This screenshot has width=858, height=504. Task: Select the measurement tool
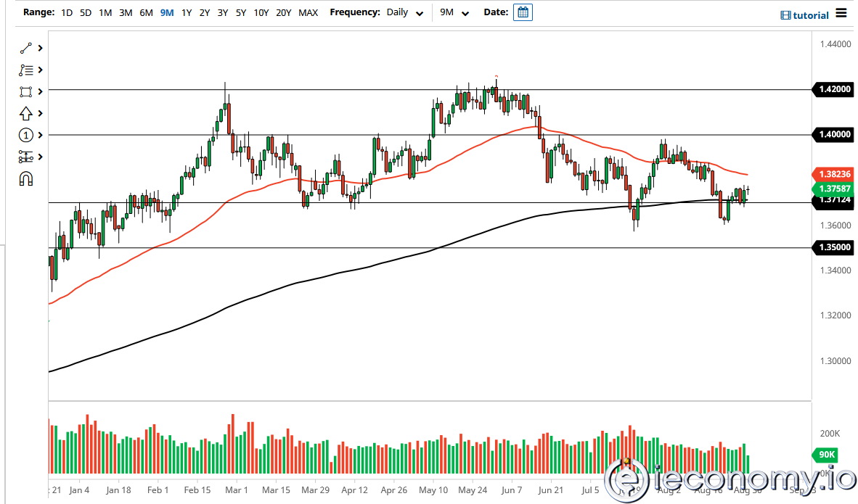(x=26, y=157)
